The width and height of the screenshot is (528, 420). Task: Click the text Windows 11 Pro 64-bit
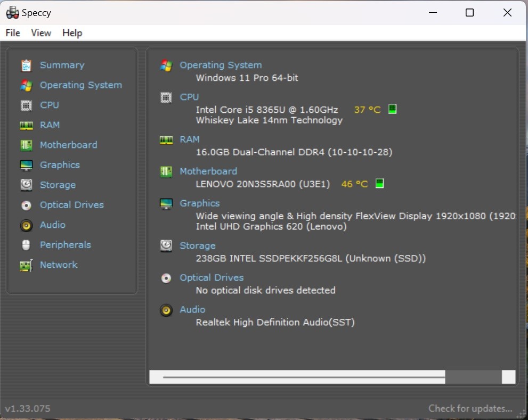tap(247, 78)
